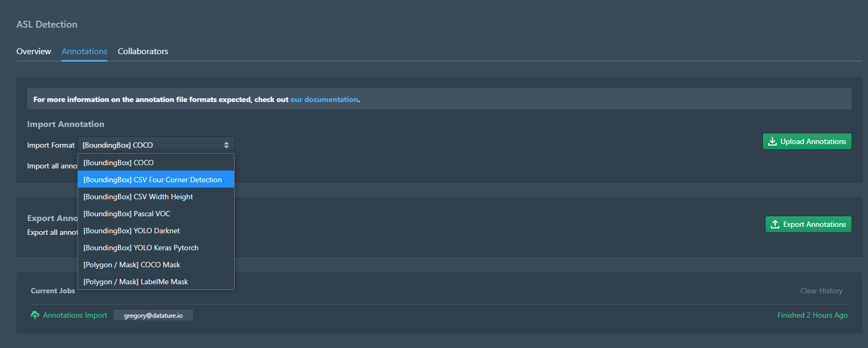This screenshot has height=348, width=868.
Task: Click the Import Format dropdown arrows
Action: [x=226, y=145]
